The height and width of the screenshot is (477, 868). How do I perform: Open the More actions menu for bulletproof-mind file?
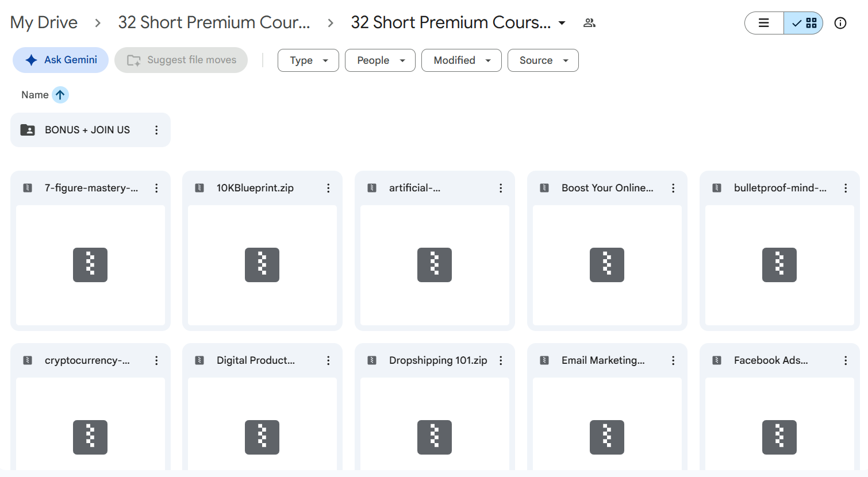pyautogui.click(x=846, y=188)
